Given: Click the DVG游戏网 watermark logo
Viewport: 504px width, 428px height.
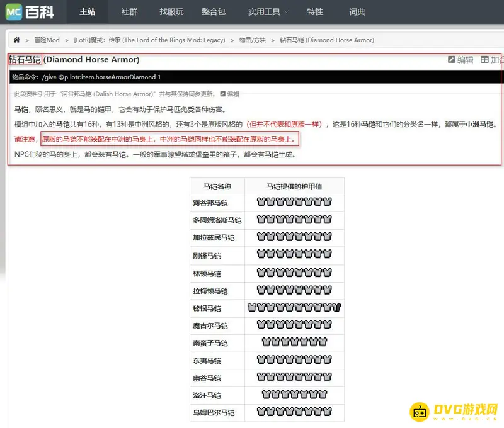Looking at the screenshot, I should click(x=455, y=410).
